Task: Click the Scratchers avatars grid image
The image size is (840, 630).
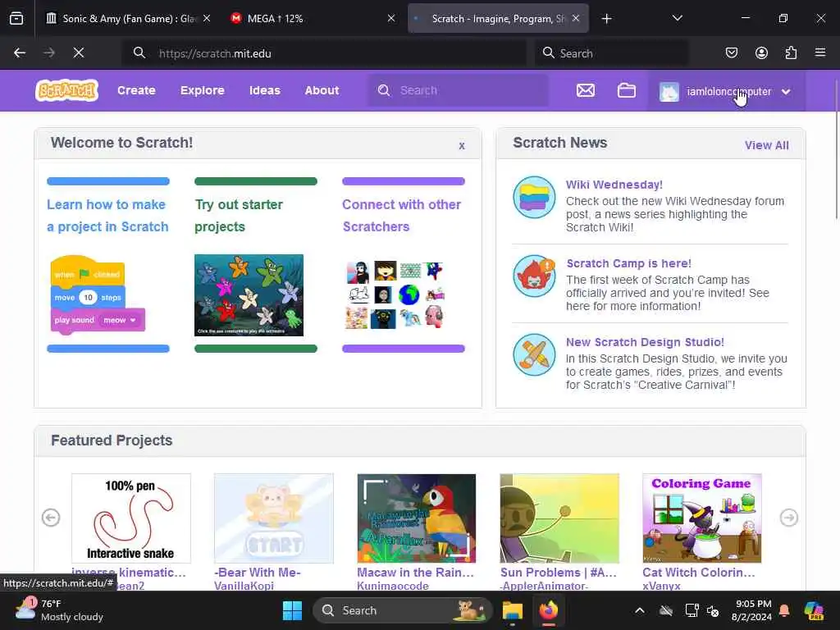Action: 396,294
